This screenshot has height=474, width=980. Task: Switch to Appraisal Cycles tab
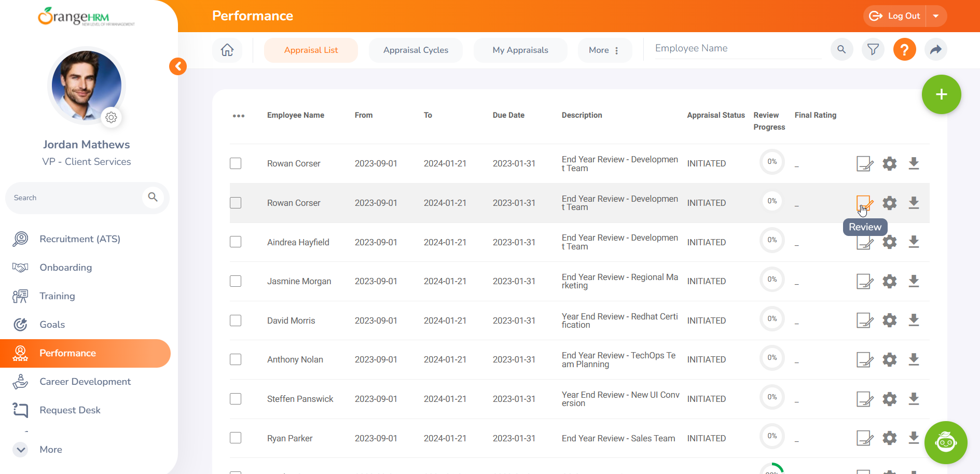(x=416, y=50)
